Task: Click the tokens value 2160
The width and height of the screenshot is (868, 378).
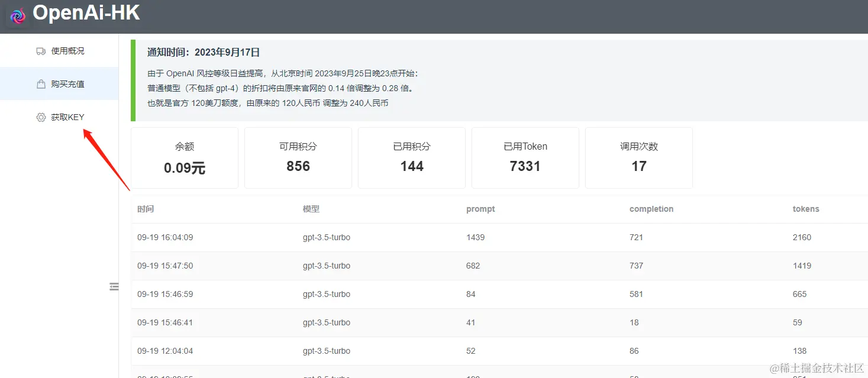Action: tap(802, 237)
